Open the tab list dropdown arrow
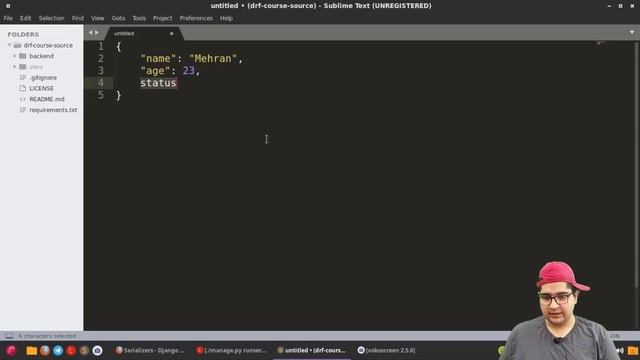Screen dimensions: 640x360 point(631,33)
